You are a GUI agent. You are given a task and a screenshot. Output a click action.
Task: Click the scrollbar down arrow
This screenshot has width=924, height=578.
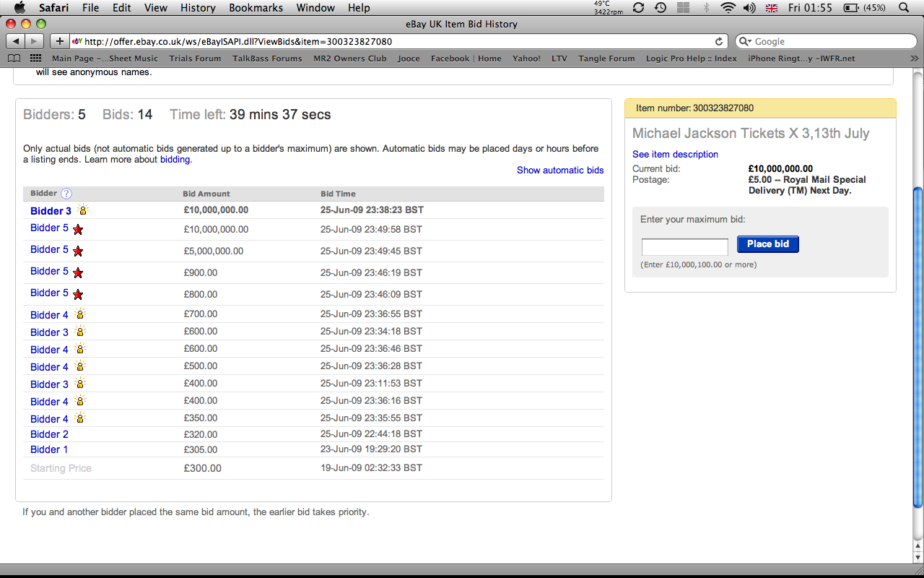coord(918,556)
